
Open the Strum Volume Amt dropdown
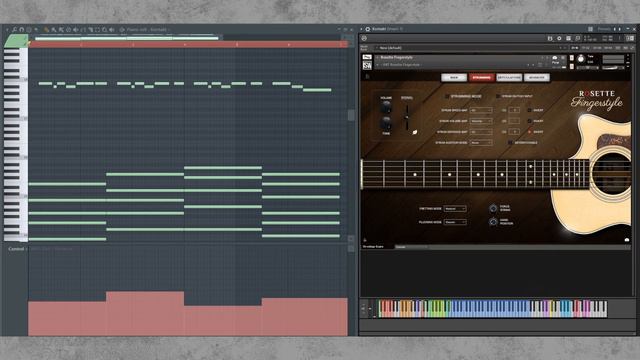481,121
